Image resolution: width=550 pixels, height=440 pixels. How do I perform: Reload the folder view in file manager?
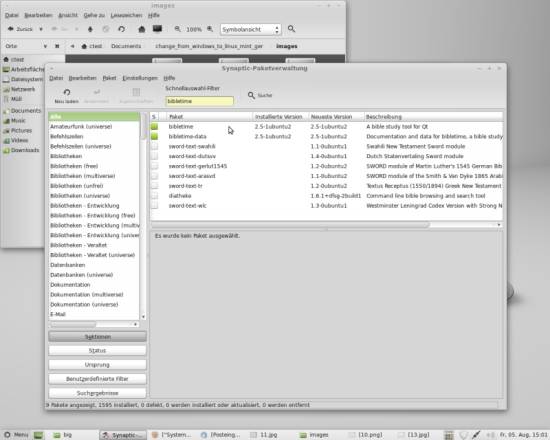point(121,29)
